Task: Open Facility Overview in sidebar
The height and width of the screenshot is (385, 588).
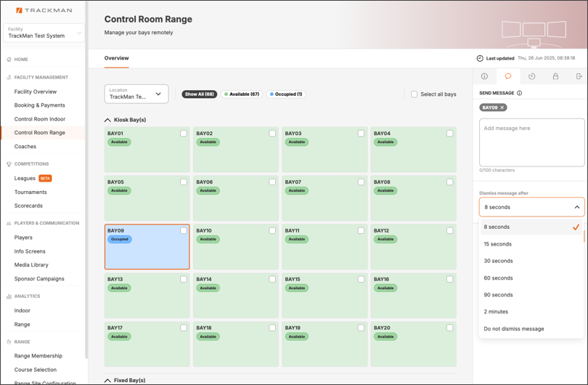Action: [x=36, y=92]
